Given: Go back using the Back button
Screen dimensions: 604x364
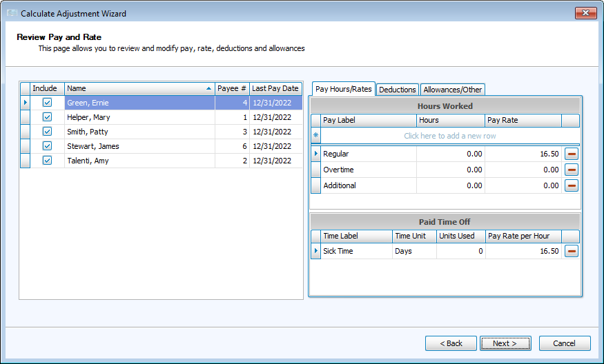Looking at the screenshot, I should [451, 343].
